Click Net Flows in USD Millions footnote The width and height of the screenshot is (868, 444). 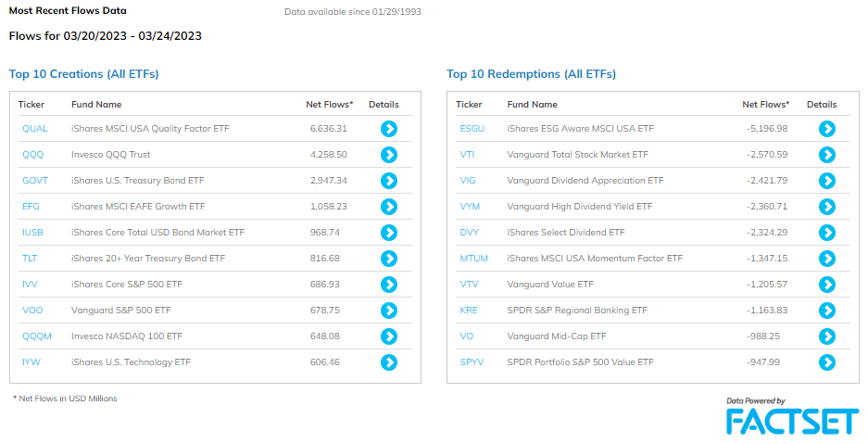coord(66,399)
